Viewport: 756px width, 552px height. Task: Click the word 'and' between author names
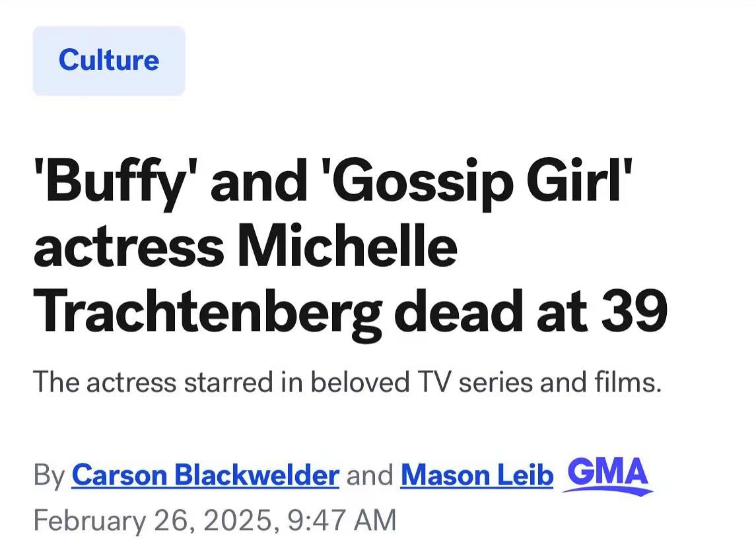[x=370, y=475]
